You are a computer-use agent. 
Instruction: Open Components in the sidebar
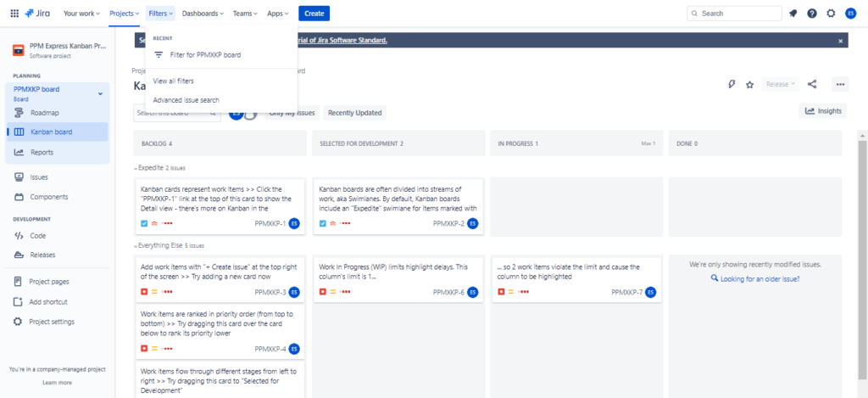(x=58, y=197)
